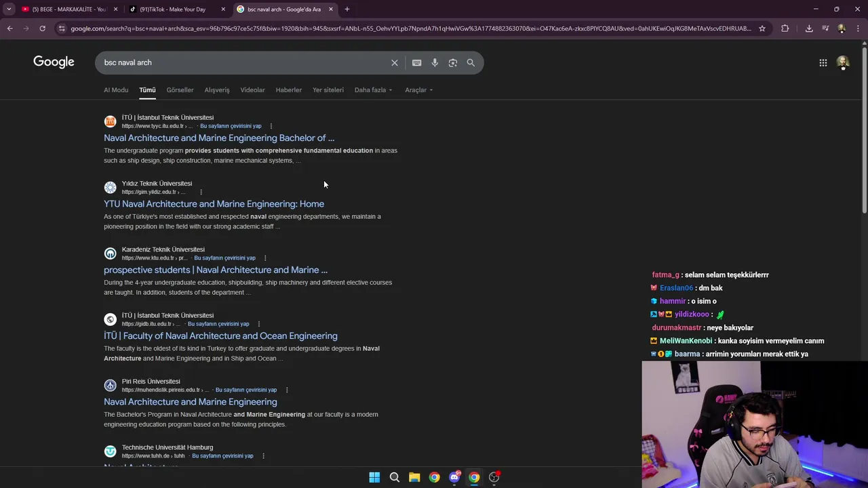This screenshot has width=868, height=488.
Task: Click the page vertical scrollbar
Action: click(x=864, y=129)
